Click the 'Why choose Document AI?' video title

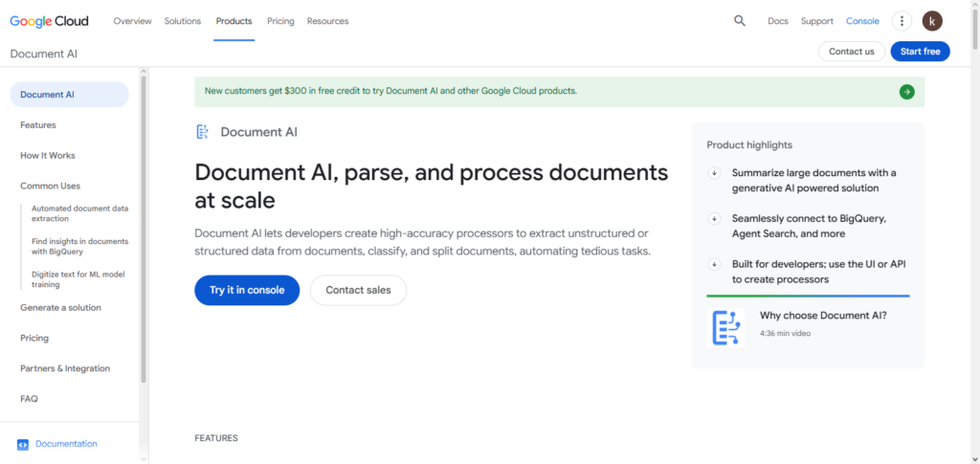click(x=823, y=316)
